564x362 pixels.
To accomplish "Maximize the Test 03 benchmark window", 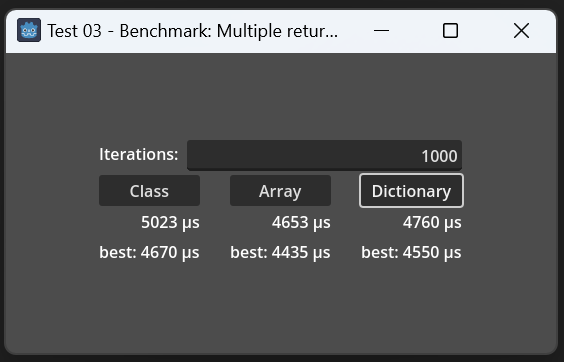I will coord(450,31).
